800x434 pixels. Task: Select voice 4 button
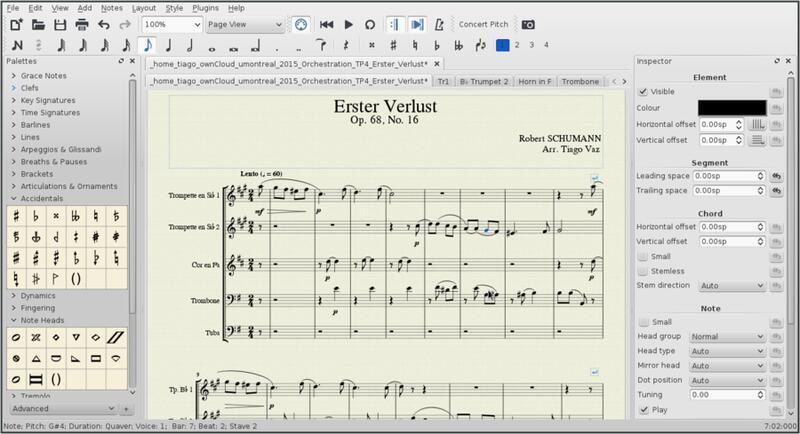click(x=546, y=45)
